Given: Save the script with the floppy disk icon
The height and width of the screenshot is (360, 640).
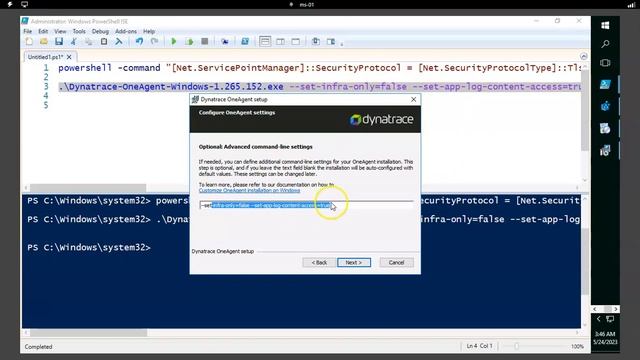Looking at the screenshot, I should tap(59, 42).
